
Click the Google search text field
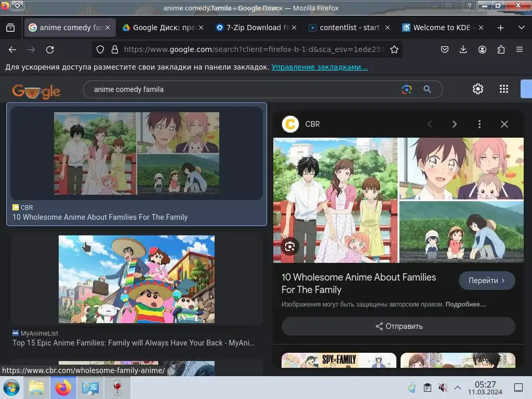244,89
